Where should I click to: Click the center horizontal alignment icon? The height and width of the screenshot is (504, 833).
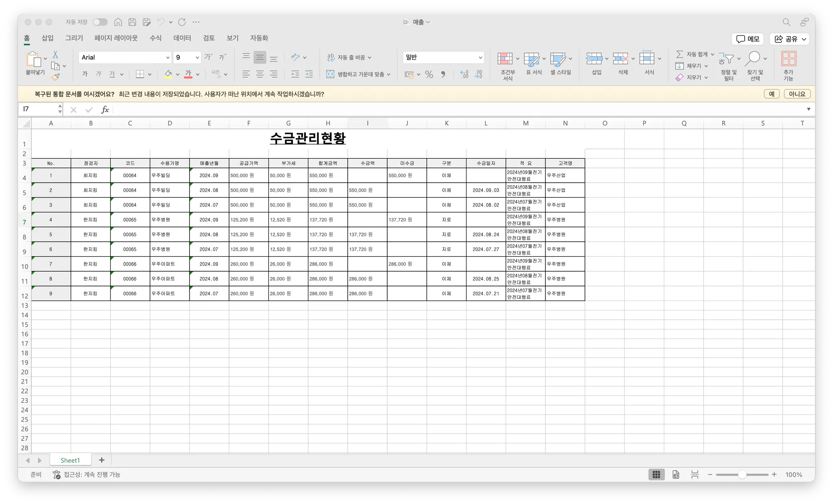point(260,74)
